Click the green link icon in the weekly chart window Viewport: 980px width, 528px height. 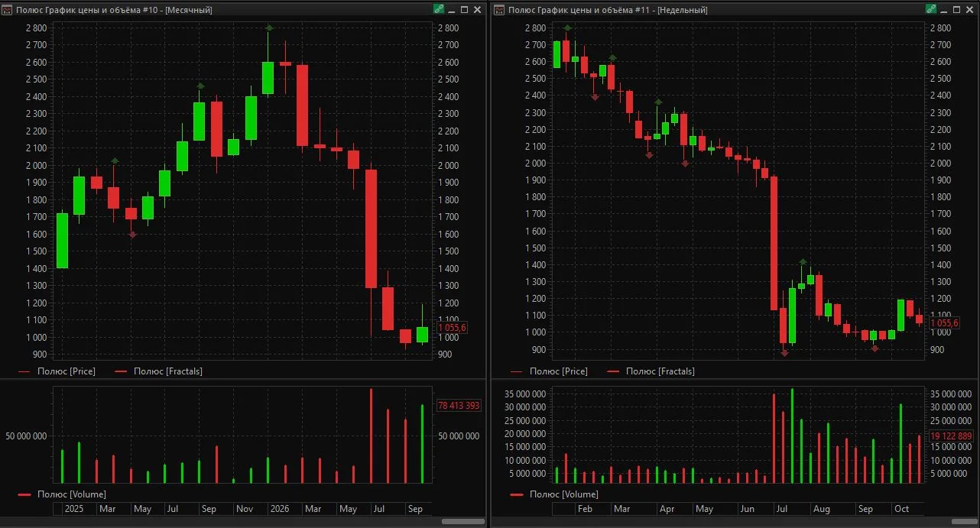pos(930,9)
